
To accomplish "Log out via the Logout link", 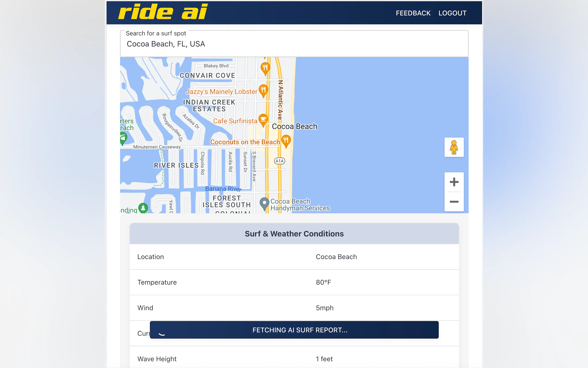I will pyautogui.click(x=452, y=13).
